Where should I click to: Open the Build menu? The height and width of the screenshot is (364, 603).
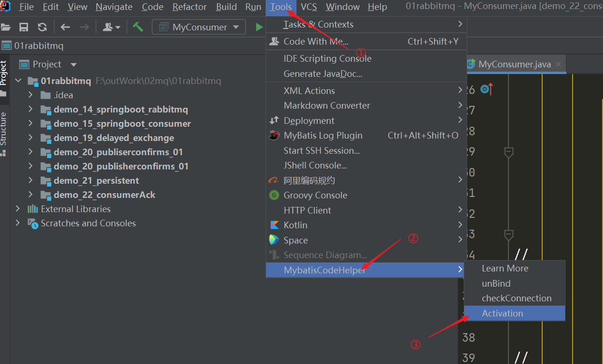[x=226, y=7]
